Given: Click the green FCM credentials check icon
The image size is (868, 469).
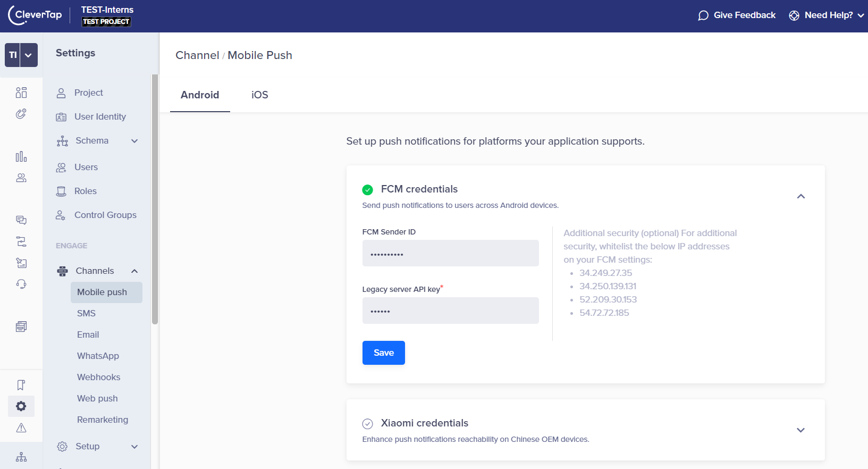Looking at the screenshot, I should coord(367,190).
